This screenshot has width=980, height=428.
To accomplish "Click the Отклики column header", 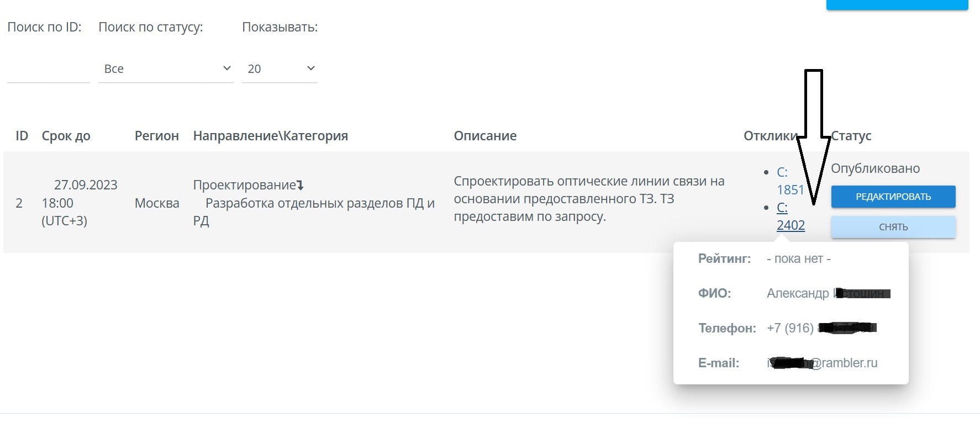I will point(770,136).
